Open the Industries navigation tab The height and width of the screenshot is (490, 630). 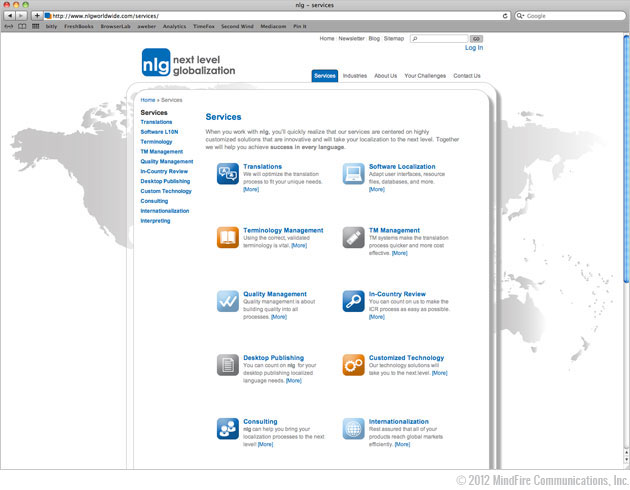(355, 76)
